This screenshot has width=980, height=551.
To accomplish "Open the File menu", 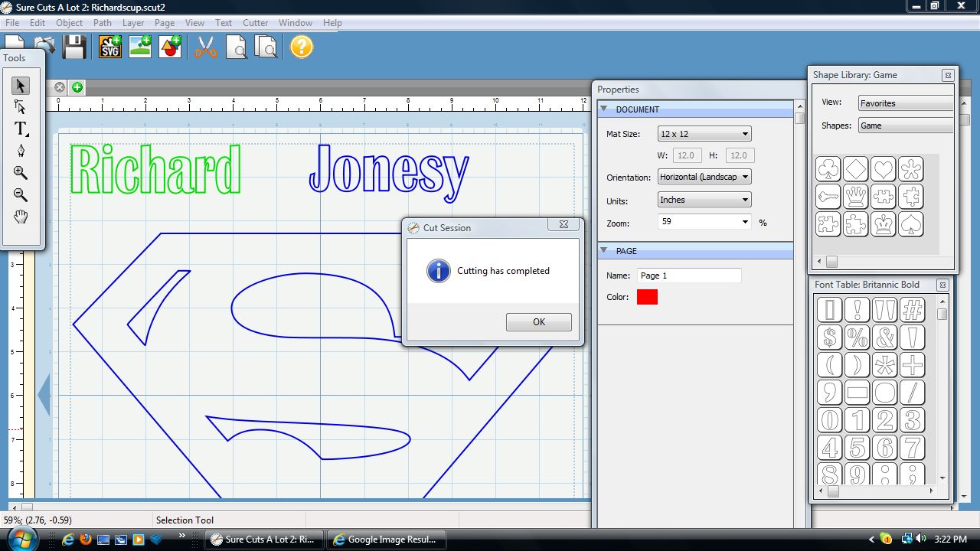I will coord(12,23).
